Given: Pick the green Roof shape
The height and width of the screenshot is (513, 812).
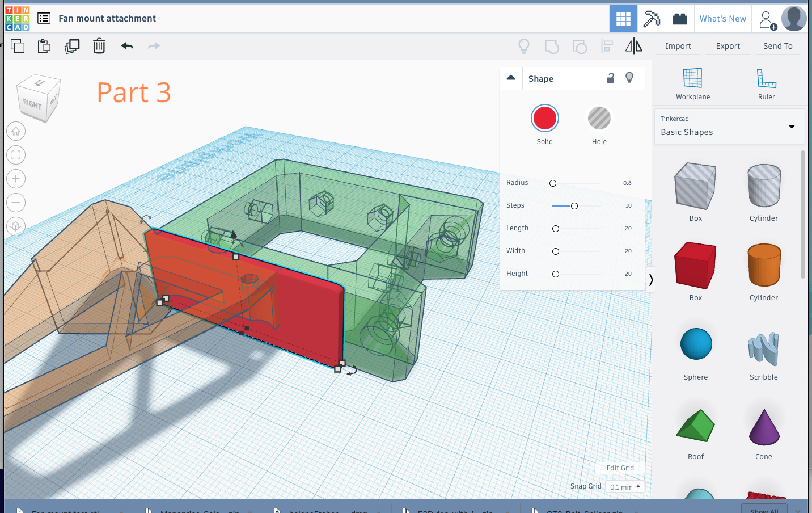Looking at the screenshot, I should (x=696, y=425).
